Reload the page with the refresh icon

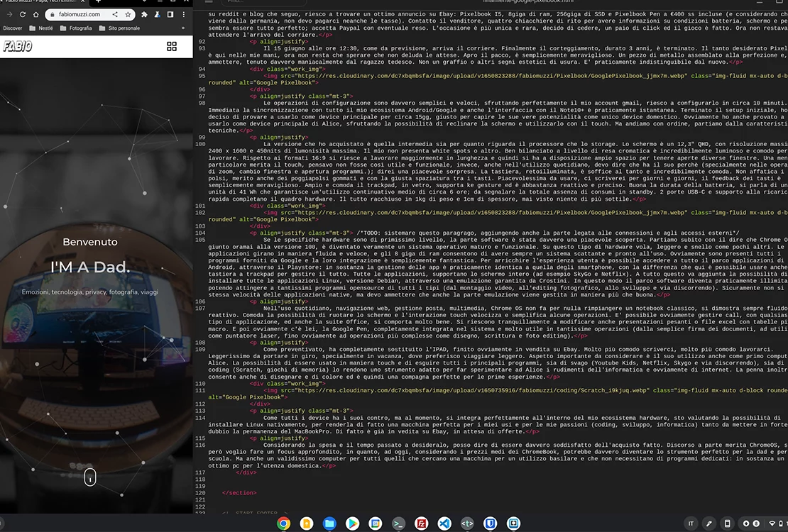[23, 14]
